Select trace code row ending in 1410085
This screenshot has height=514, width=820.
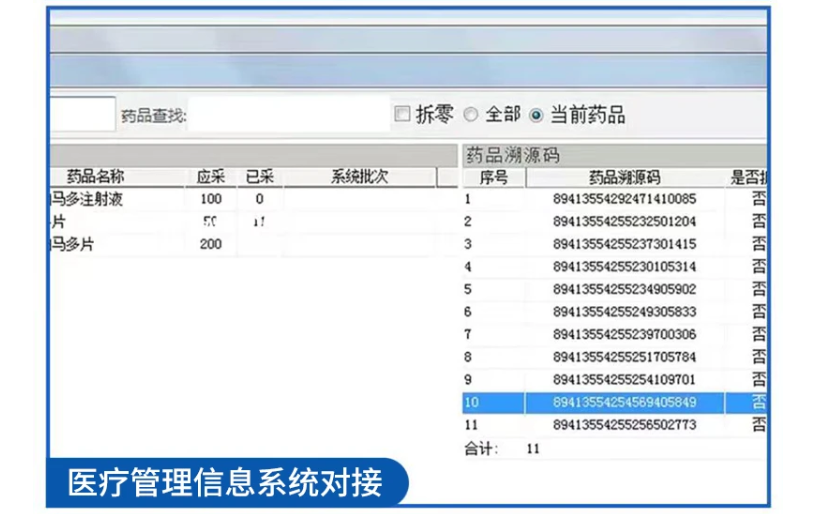pyautogui.click(x=624, y=199)
